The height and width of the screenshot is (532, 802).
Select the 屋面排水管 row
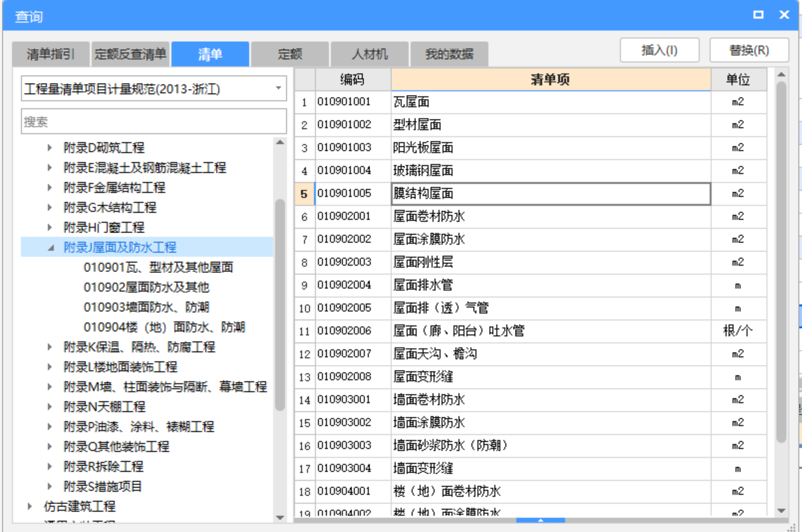coord(530,285)
